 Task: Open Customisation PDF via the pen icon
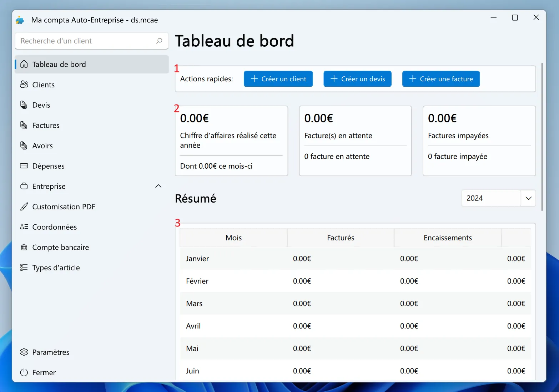[24, 207]
